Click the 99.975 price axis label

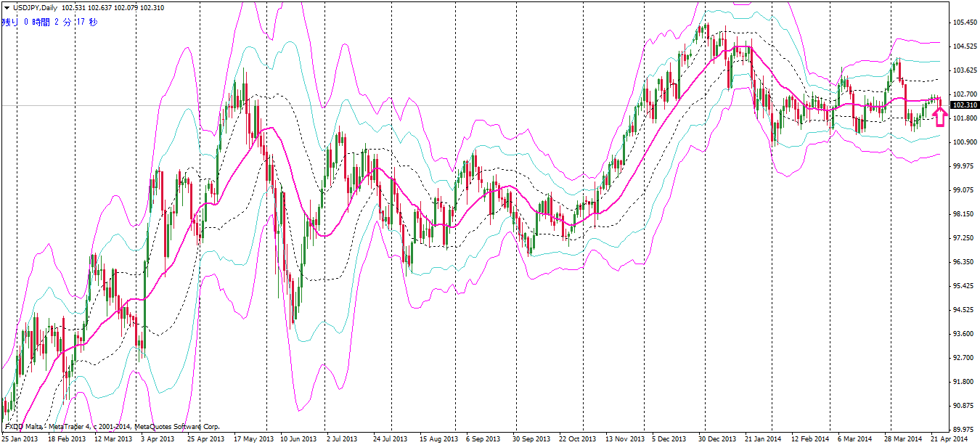click(963, 166)
